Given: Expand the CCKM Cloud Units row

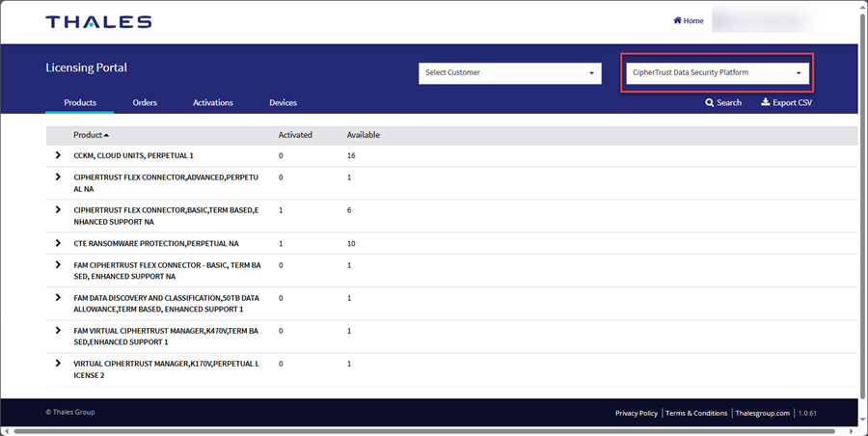Looking at the screenshot, I should tap(58, 154).
